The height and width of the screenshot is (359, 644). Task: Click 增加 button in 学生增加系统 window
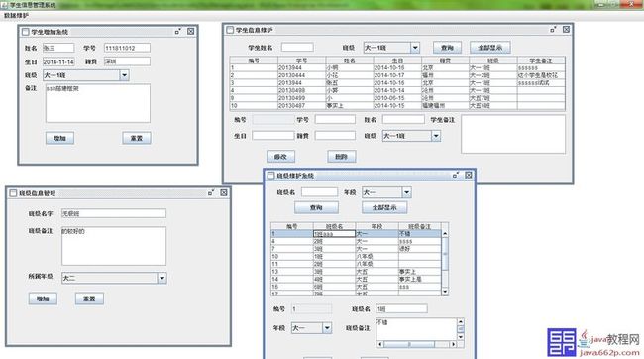tap(60, 138)
